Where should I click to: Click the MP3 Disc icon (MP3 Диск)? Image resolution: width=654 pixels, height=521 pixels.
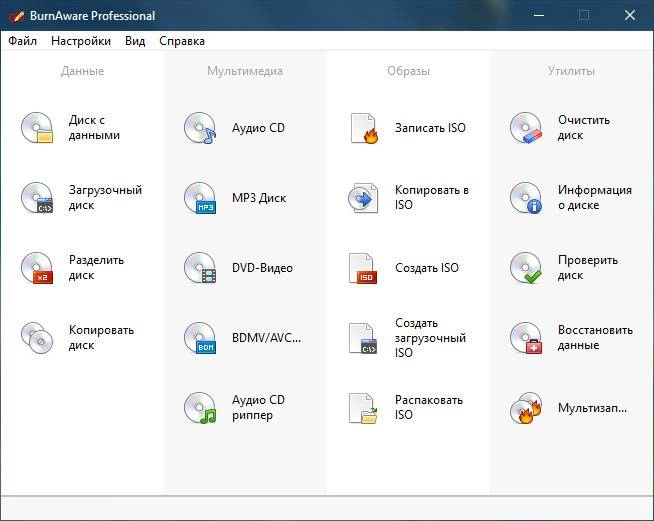[x=200, y=198]
